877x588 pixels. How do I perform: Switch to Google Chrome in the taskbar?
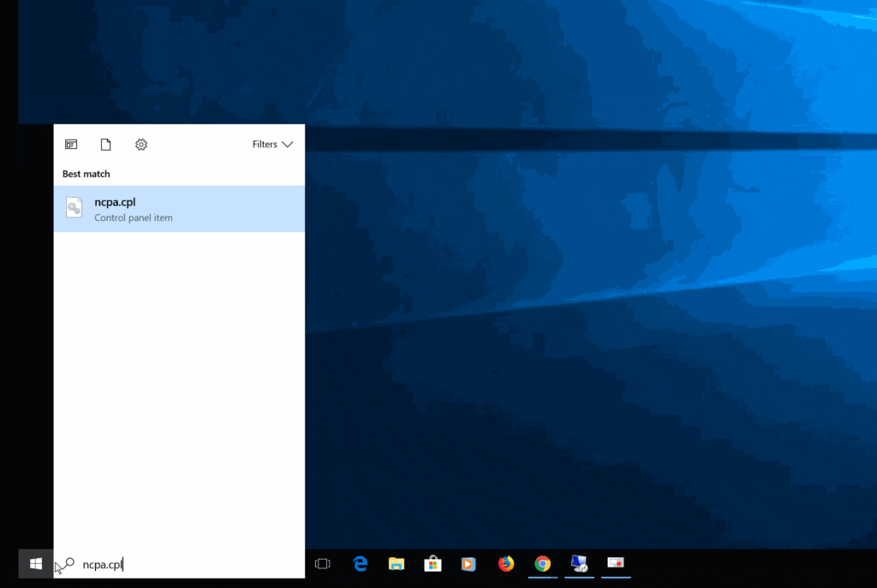542,563
